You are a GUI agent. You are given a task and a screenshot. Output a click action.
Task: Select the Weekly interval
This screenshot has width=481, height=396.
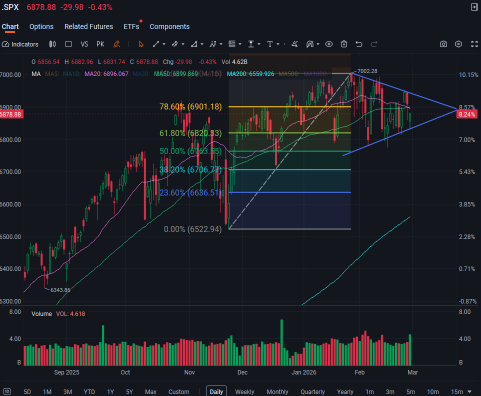click(245, 392)
